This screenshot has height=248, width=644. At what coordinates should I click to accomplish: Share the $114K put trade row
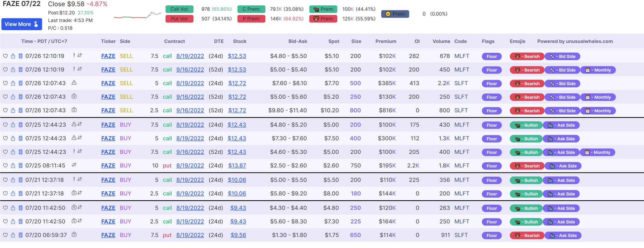(13, 235)
